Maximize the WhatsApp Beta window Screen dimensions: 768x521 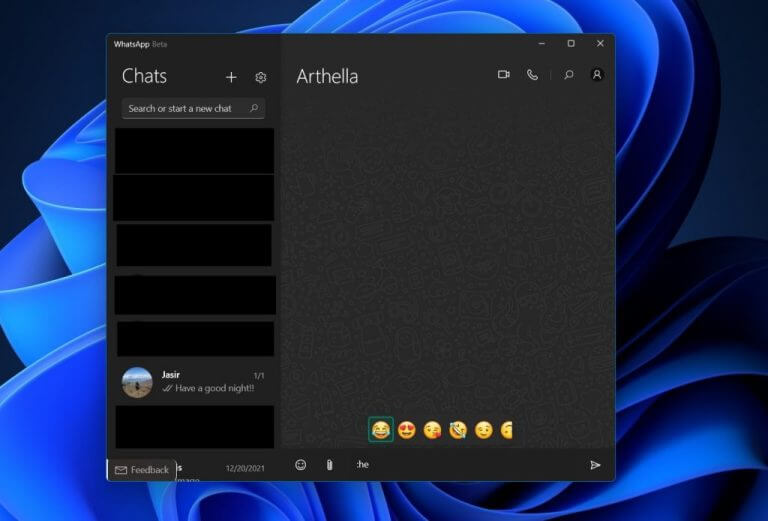[x=571, y=44]
